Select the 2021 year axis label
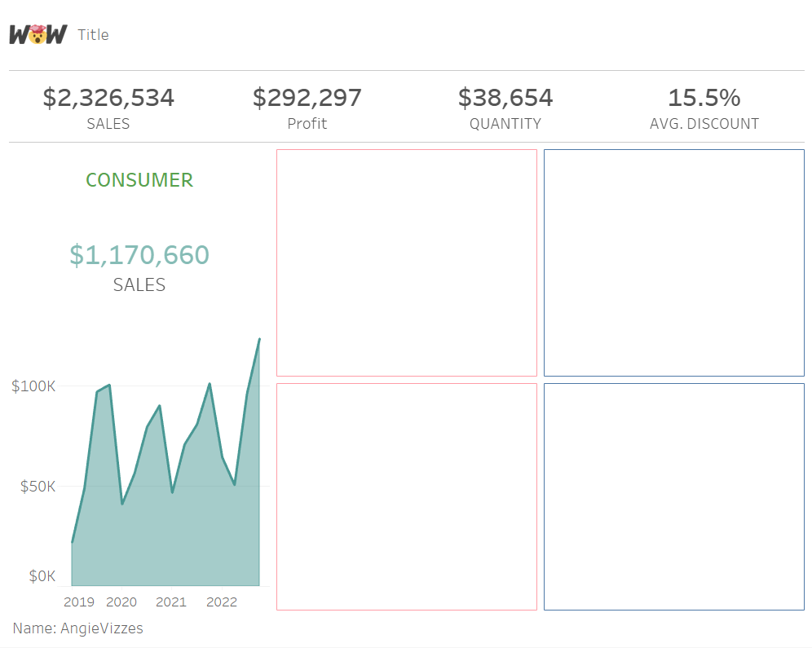The height and width of the screenshot is (648, 812). pyautogui.click(x=171, y=602)
